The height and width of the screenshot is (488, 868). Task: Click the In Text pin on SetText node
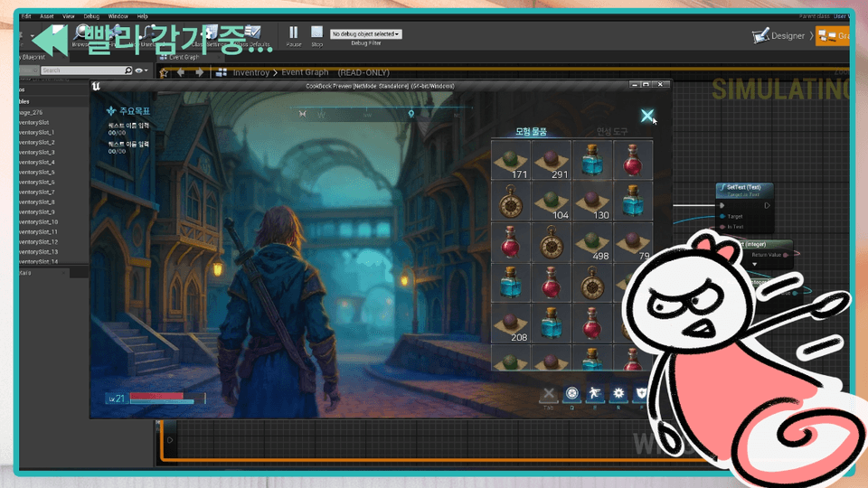click(722, 227)
